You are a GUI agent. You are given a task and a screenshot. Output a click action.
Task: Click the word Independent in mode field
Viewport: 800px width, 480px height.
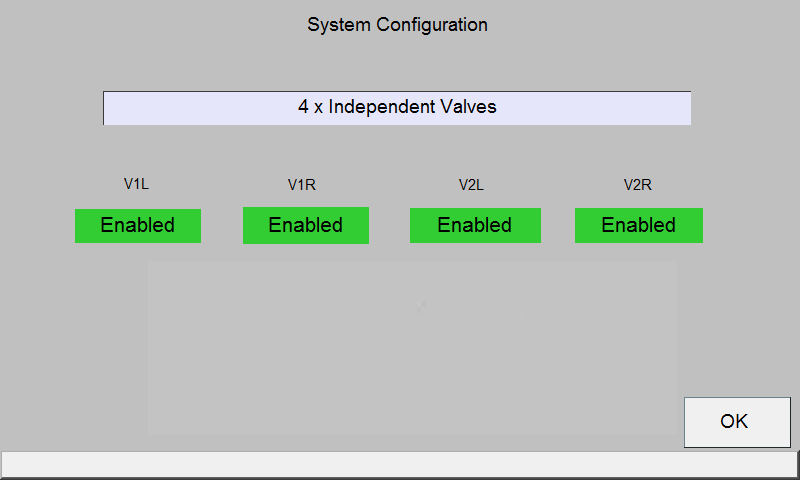[x=382, y=107]
